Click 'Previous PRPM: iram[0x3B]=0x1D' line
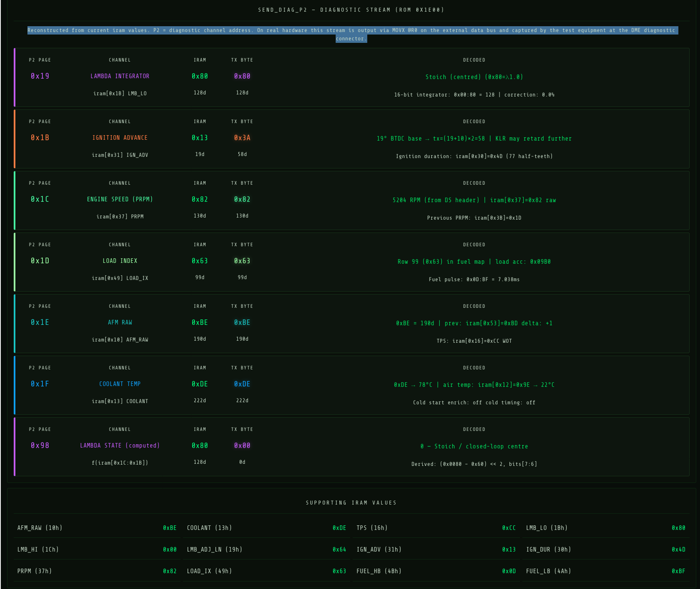Image resolution: width=700 pixels, height=589 pixels. pyautogui.click(x=474, y=218)
